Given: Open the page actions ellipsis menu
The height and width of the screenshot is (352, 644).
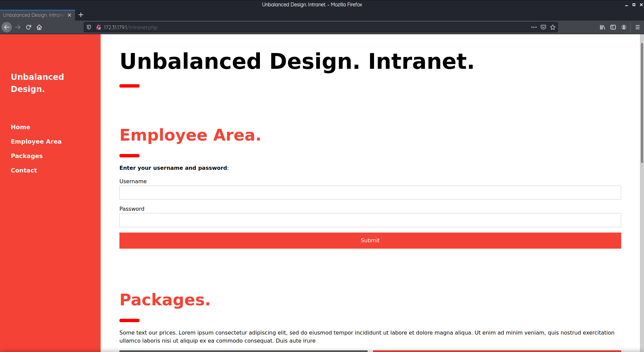Looking at the screenshot, I should pyautogui.click(x=534, y=27).
